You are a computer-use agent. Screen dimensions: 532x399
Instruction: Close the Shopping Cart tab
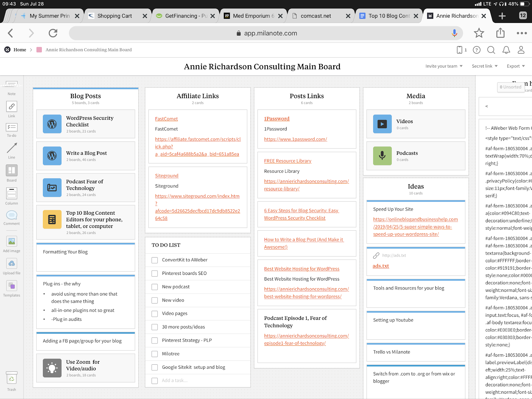145,16
